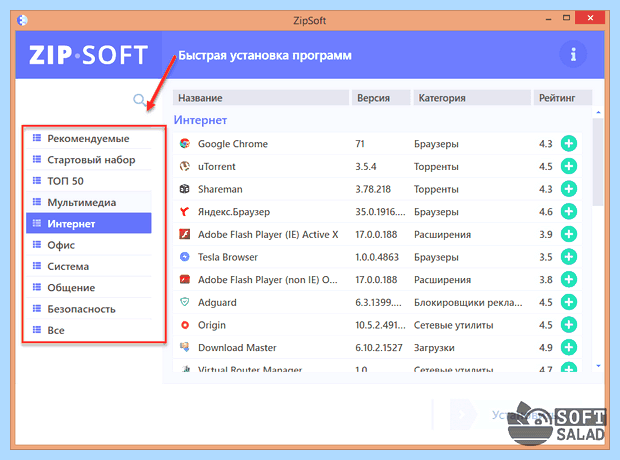This screenshot has width=620, height=460.
Task: Click Adguard program name
Action: point(217,303)
